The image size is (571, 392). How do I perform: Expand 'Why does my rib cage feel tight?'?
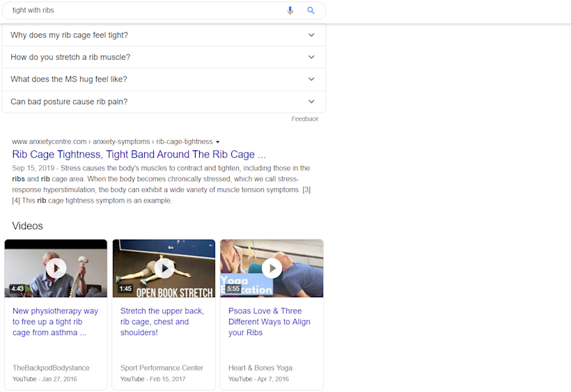coord(164,35)
